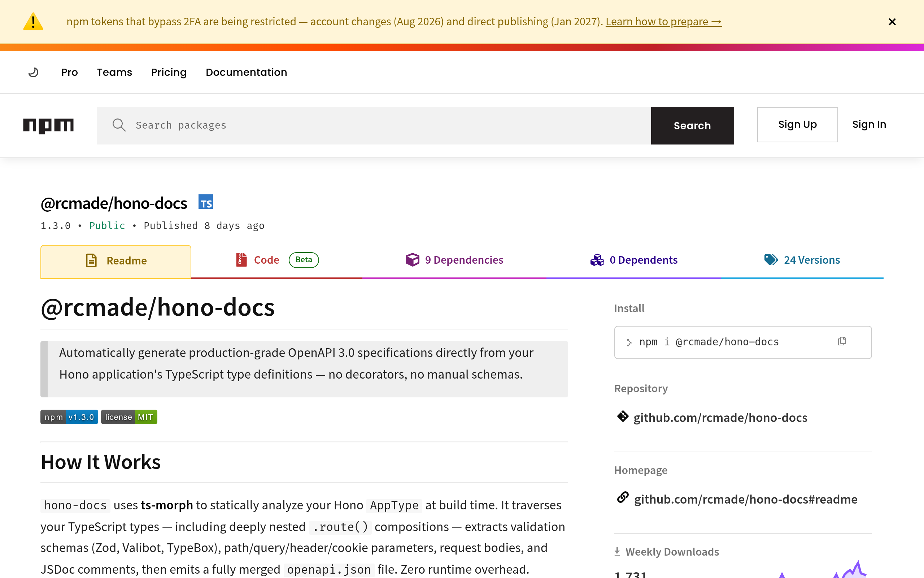This screenshot has width=924, height=578.
Task: Open Learn how to prepare link
Action: pyautogui.click(x=664, y=21)
